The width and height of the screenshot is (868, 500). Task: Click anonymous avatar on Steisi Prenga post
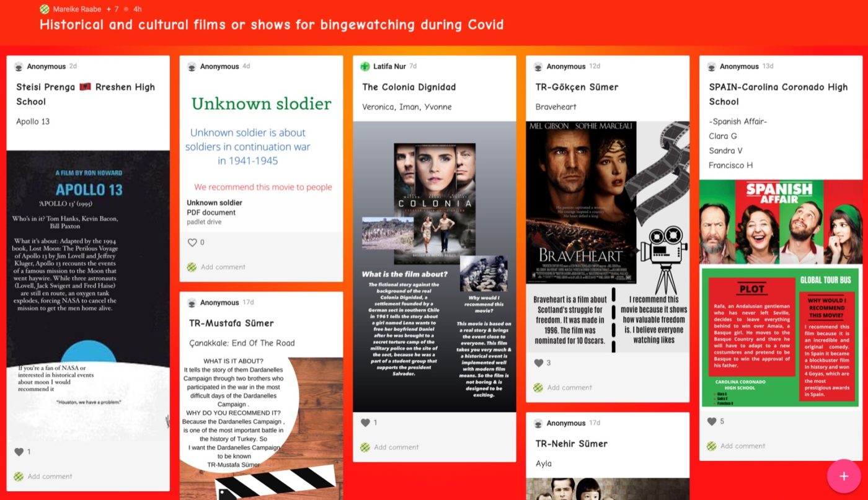(19, 66)
